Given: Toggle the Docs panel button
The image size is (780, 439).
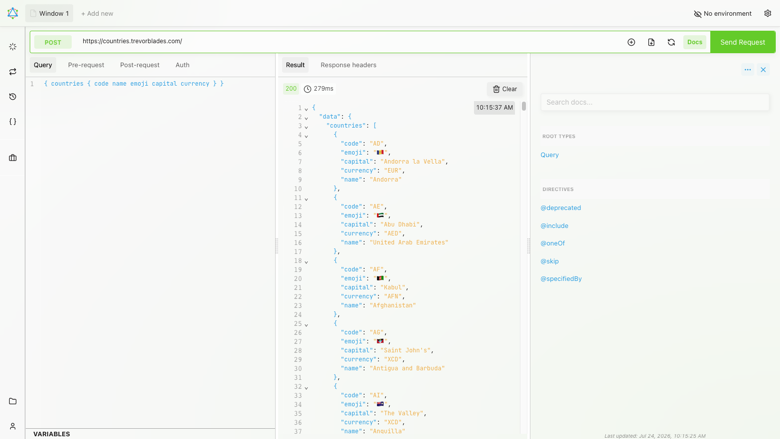Looking at the screenshot, I should tap(694, 42).
